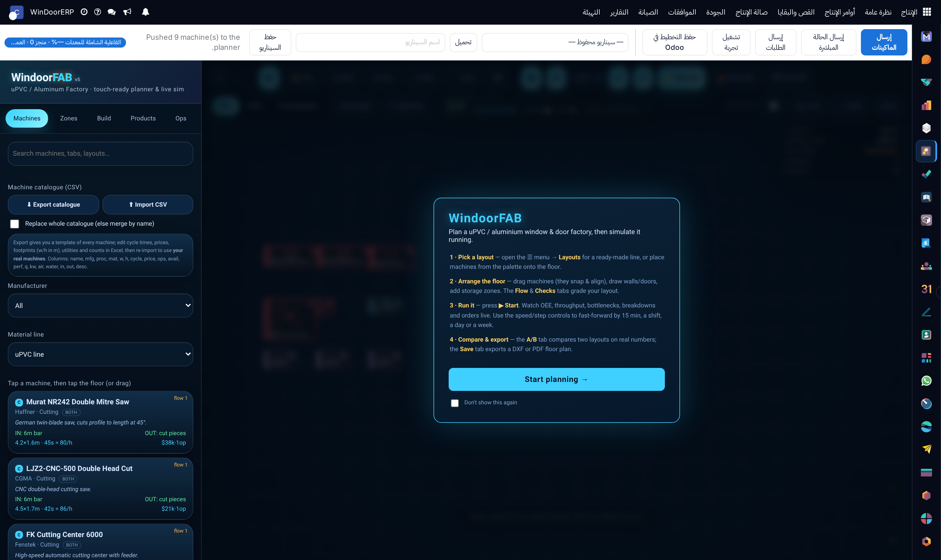Click the تحميل load button
941x560 pixels.
[x=463, y=42]
